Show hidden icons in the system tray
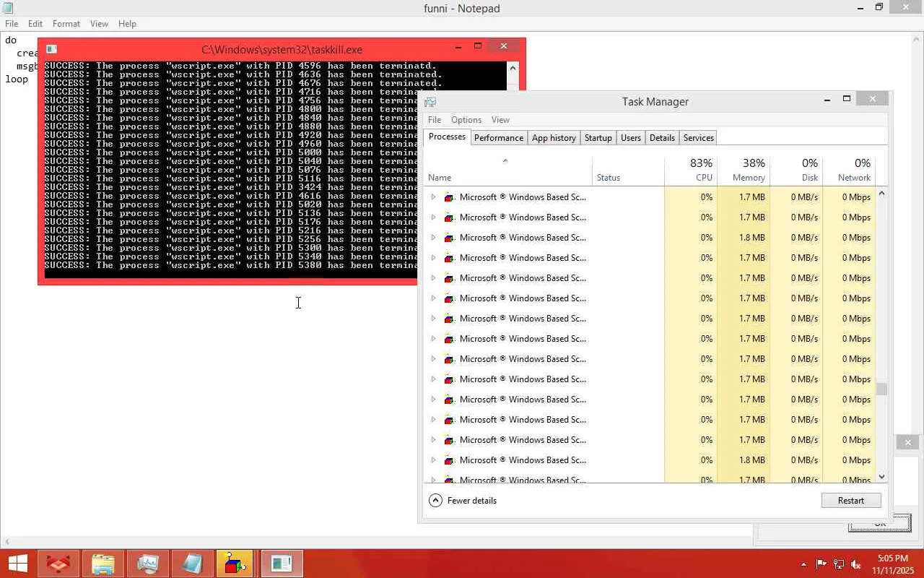924x578 pixels. [x=803, y=564]
